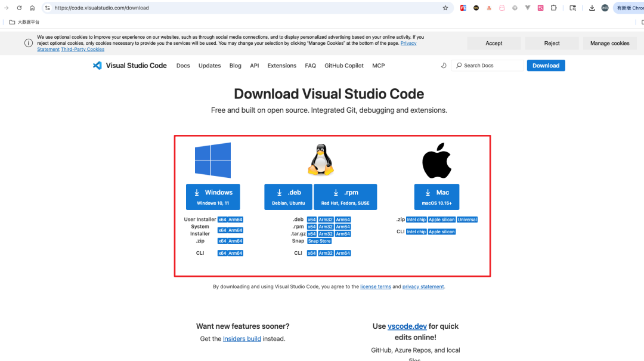Click the Visual Studio Code logo icon

(97, 66)
